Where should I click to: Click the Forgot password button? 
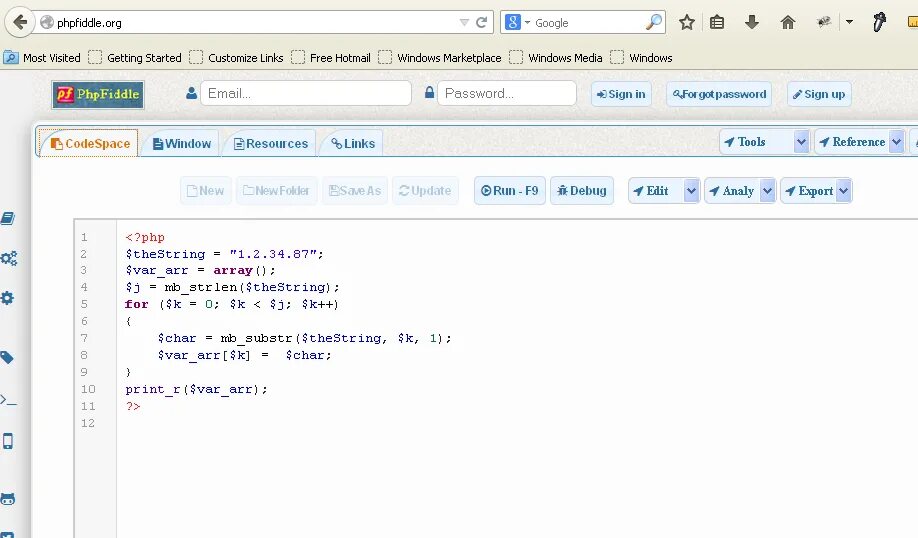(719, 94)
